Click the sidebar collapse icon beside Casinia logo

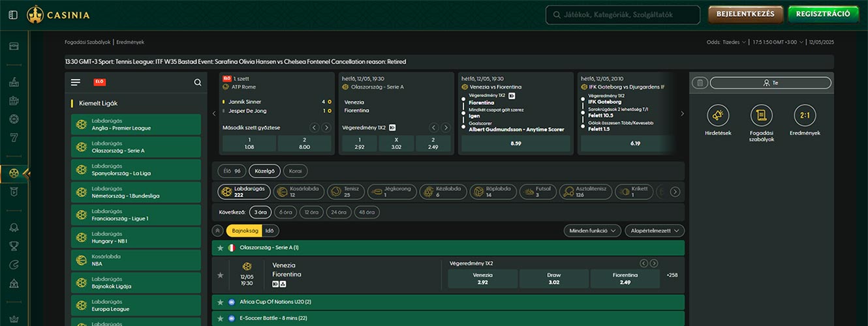(x=14, y=14)
